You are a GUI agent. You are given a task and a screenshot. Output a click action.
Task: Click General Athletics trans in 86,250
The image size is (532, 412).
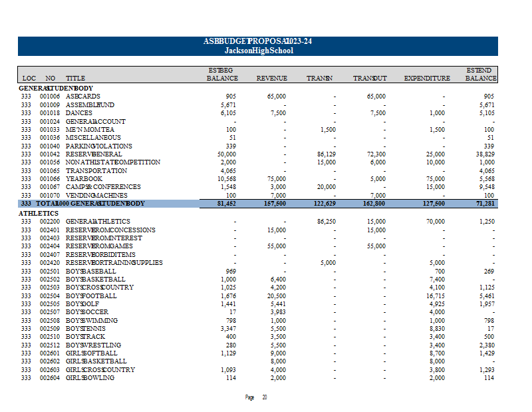click(x=327, y=222)
